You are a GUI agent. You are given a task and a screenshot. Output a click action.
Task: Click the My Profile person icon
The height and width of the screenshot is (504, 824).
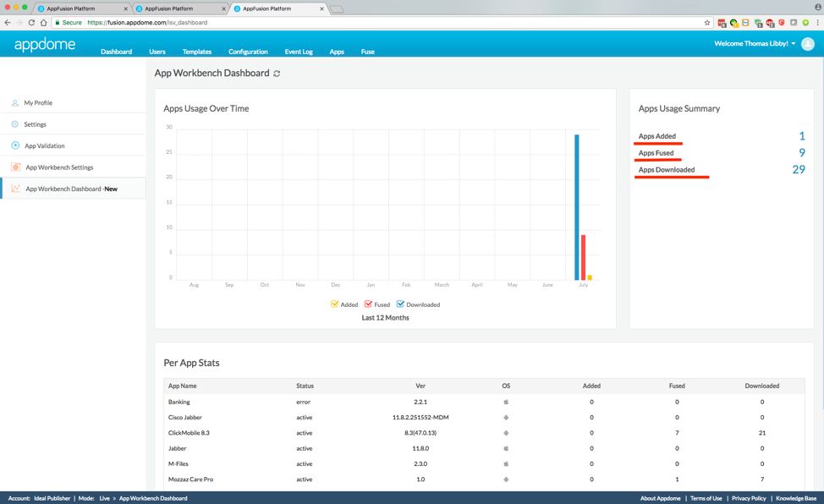click(14, 103)
